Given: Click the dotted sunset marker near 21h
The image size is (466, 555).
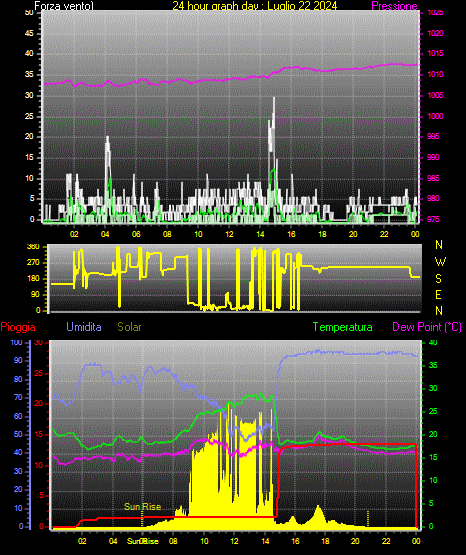Looking at the screenshot, I should (368, 518).
